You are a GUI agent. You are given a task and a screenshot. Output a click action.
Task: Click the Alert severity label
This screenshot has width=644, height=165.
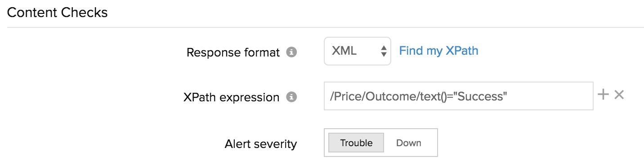pos(261,144)
